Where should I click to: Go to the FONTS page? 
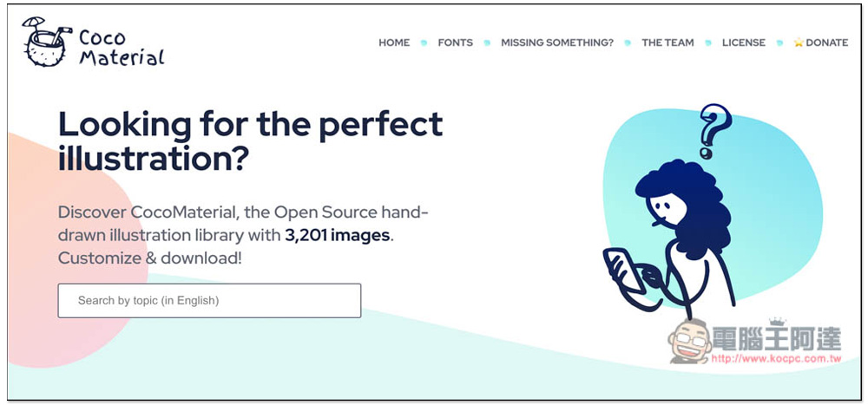pos(455,42)
